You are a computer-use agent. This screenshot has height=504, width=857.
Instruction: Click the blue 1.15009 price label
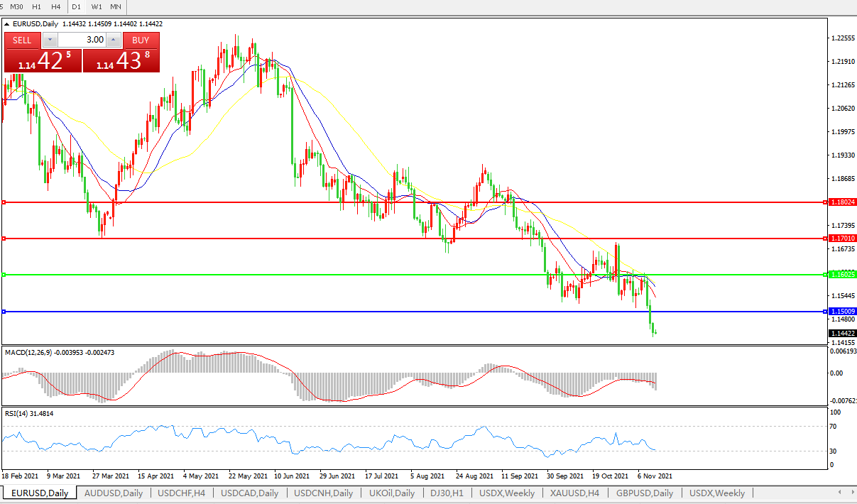(842, 312)
